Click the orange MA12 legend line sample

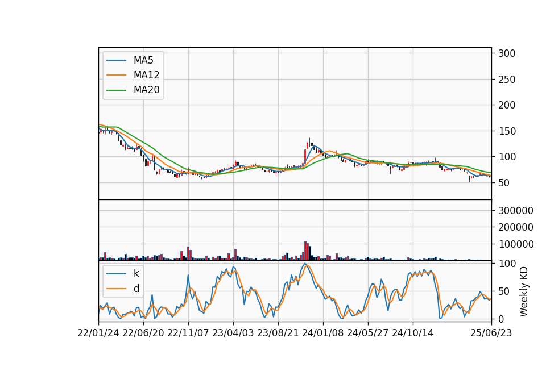(x=116, y=75)
